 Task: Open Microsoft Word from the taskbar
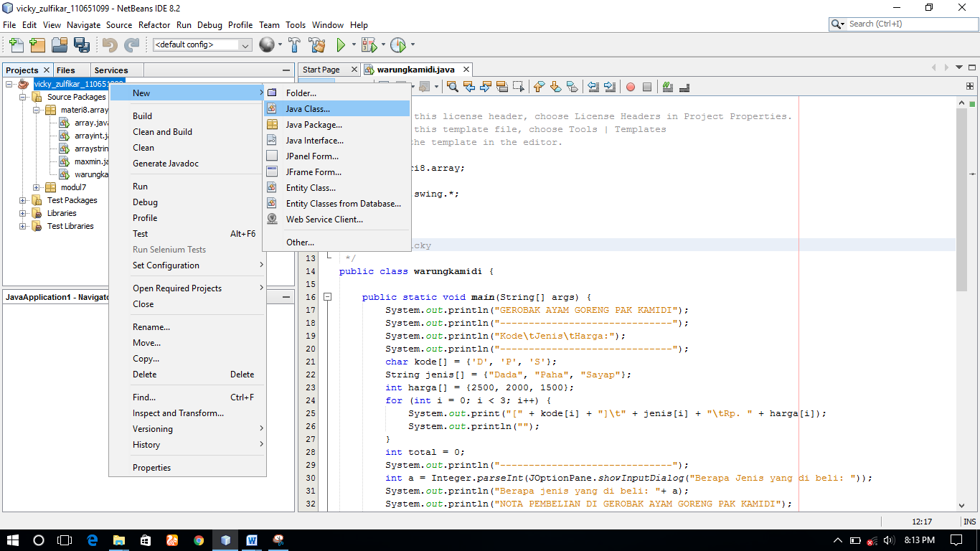(253, 540)
